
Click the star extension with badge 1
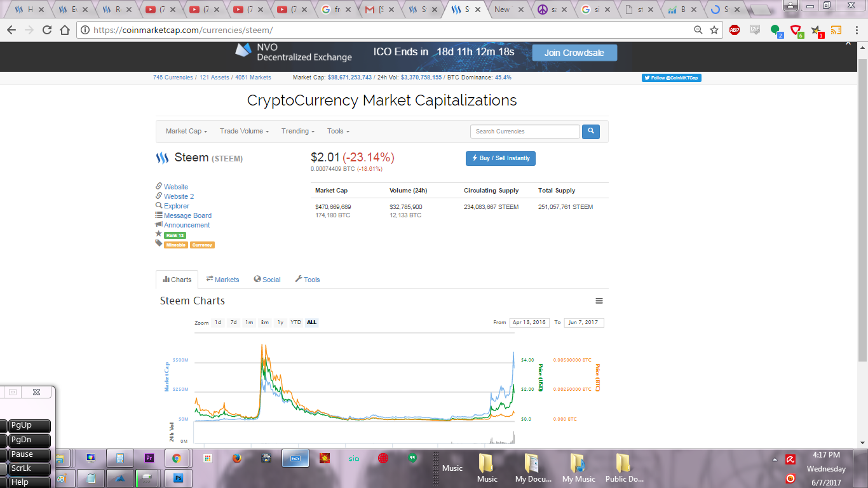[817, 30]
